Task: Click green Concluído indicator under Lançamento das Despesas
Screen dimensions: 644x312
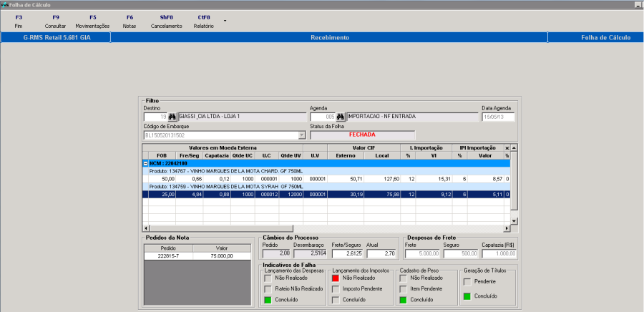Action: click(268, 300)
